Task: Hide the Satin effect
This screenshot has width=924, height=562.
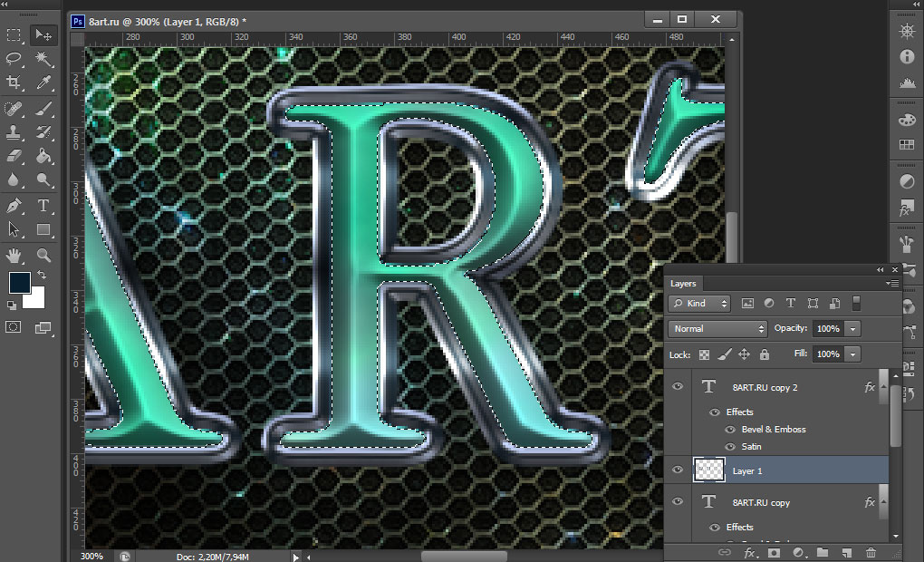Action: click(x=730, y=446)
